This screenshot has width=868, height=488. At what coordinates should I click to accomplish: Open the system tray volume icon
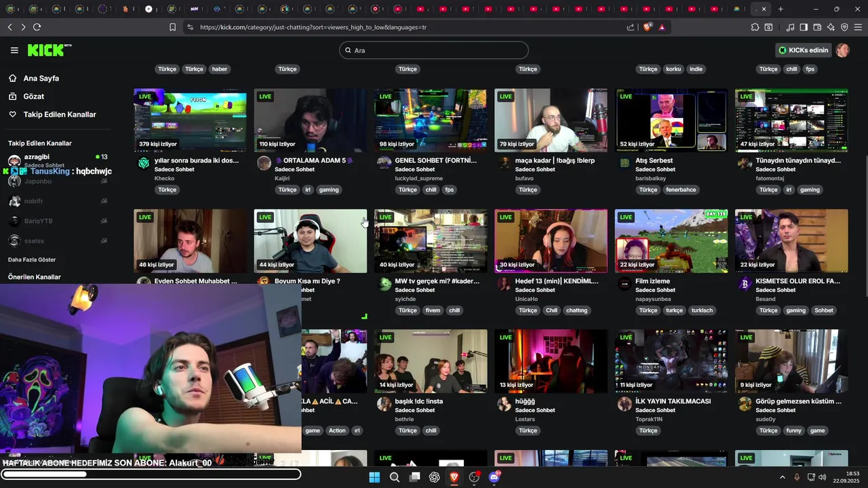point(823,477)
